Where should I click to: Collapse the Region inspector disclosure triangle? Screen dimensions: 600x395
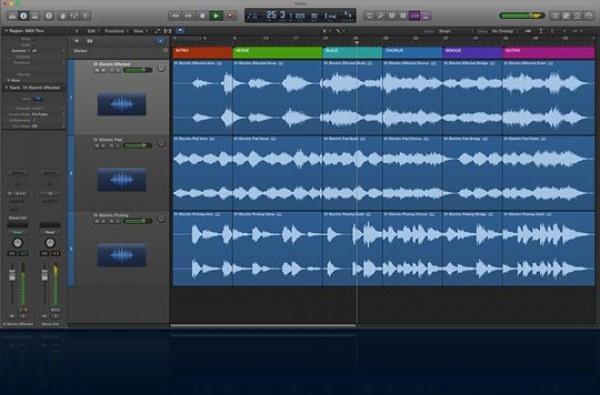click(x=6, y=31)
